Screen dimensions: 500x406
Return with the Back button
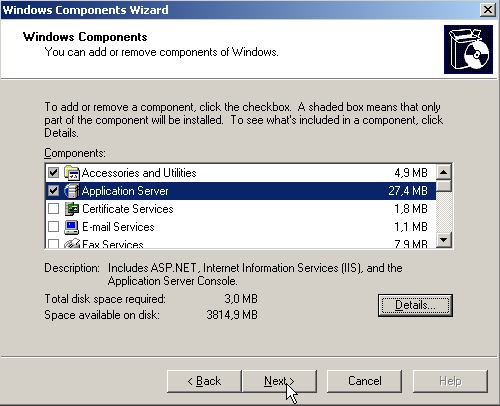[204, 381]
